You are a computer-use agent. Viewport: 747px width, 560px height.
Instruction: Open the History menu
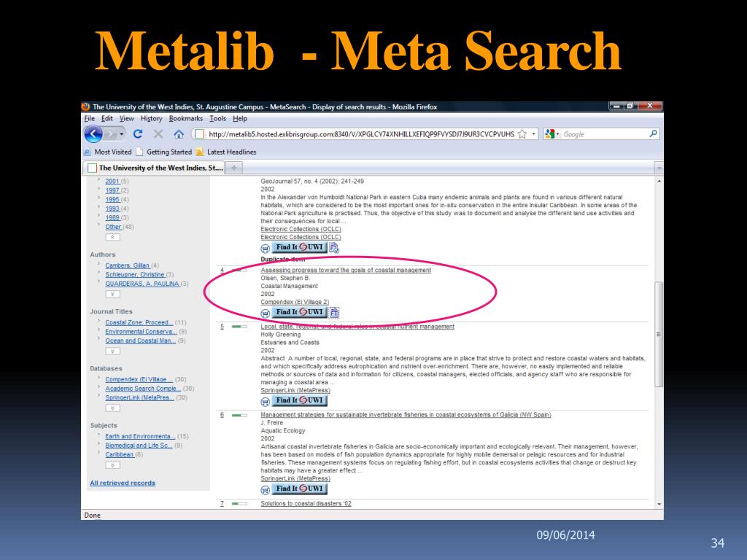152,119
